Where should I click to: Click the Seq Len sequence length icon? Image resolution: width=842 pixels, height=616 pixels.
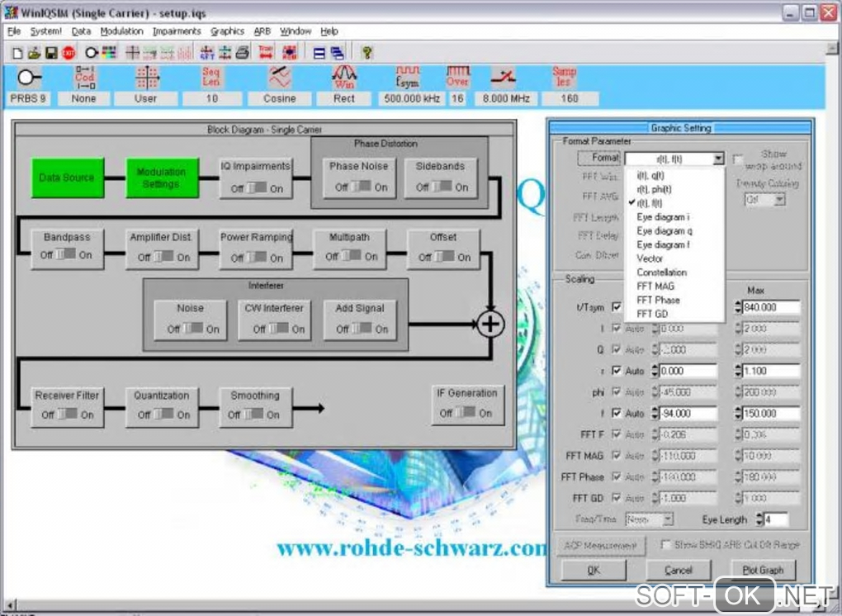(x=211, y=77)
